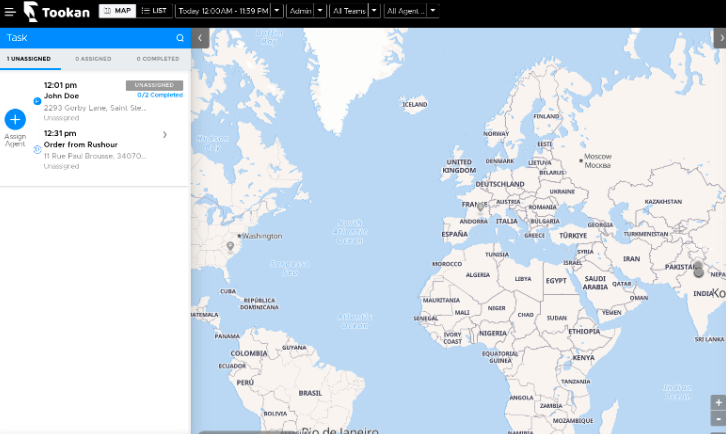
Task: Collapse the task panel with left arrow
Action: [200, 38]
